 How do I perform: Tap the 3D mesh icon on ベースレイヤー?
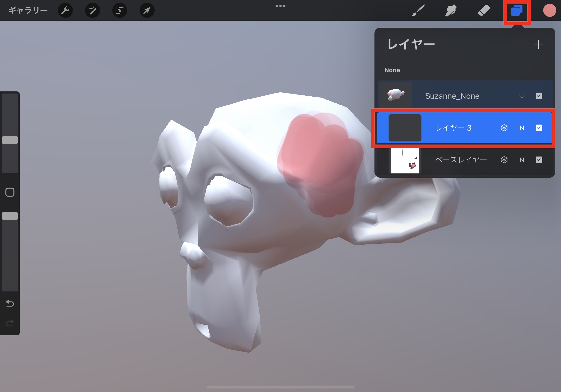[504, 160]
